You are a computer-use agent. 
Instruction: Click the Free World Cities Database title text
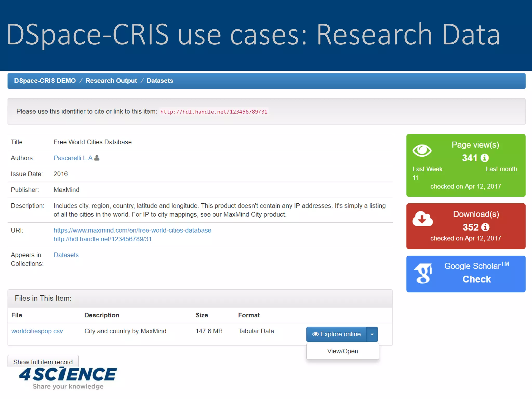[x=92, y=142]
